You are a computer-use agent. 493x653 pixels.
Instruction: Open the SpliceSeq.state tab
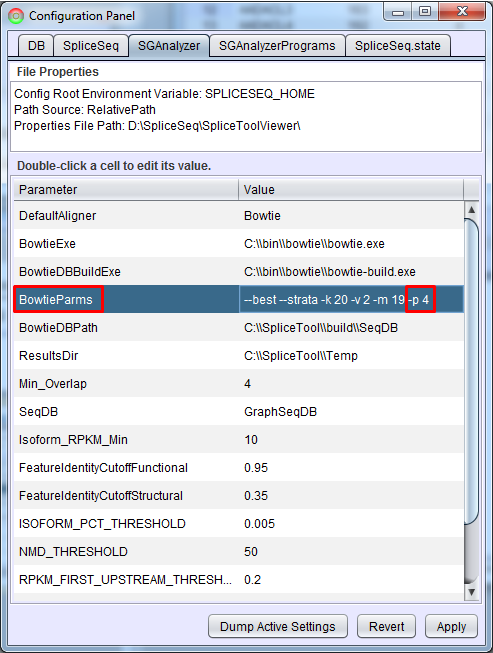pos(398,45)
